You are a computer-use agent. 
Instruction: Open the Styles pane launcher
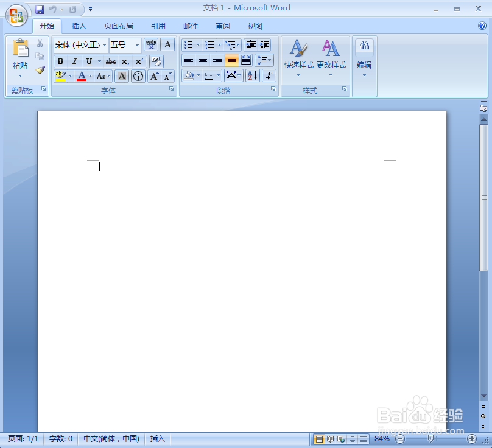pyautogui.click(x=345, y=89)
